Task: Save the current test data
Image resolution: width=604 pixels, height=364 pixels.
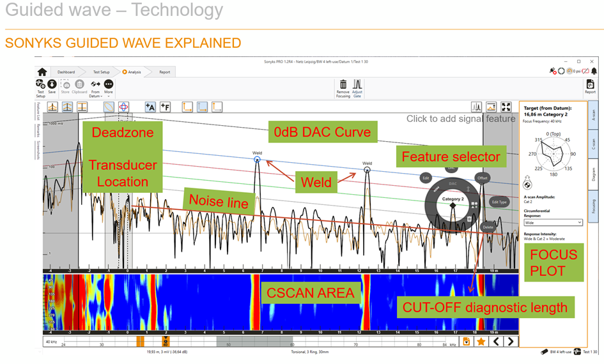Action: pos(52,87)
